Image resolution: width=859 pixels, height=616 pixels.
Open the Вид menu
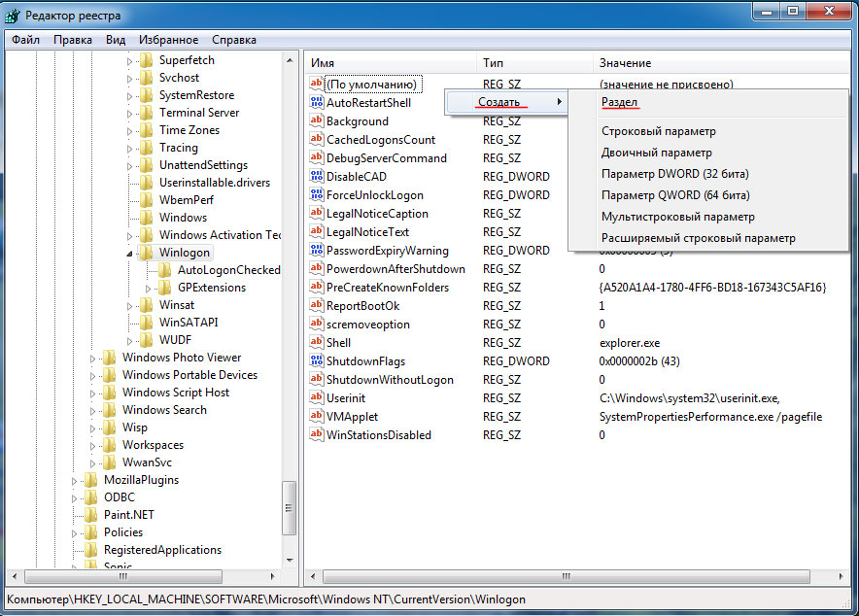(x=115, y=40)
